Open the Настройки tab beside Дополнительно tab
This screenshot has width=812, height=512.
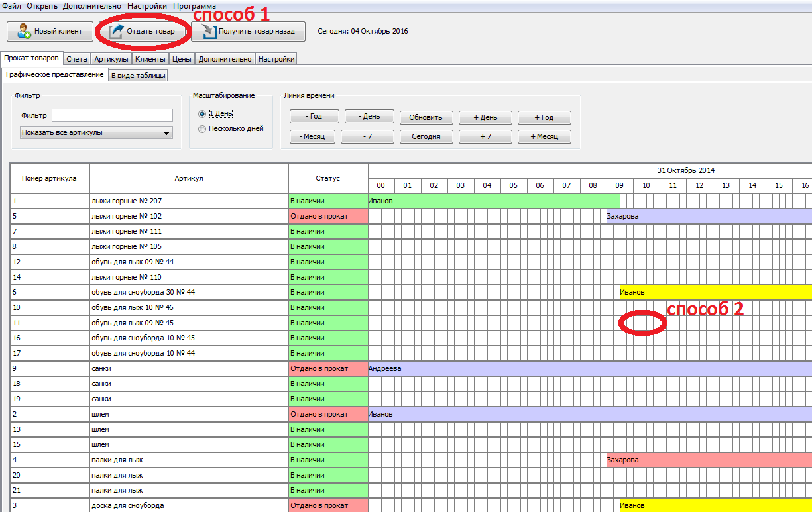coord(276,59)
